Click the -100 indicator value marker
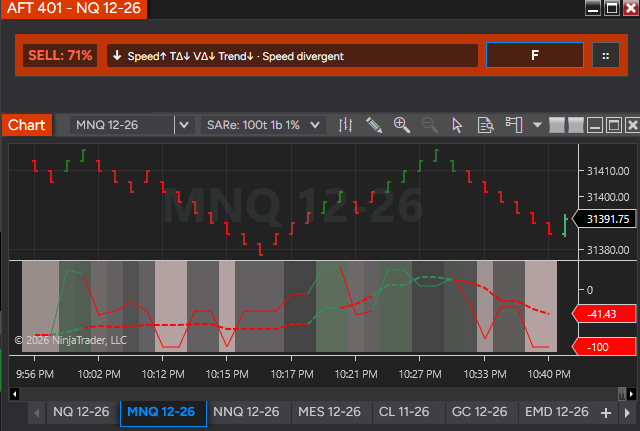 (x=604, y=347)
